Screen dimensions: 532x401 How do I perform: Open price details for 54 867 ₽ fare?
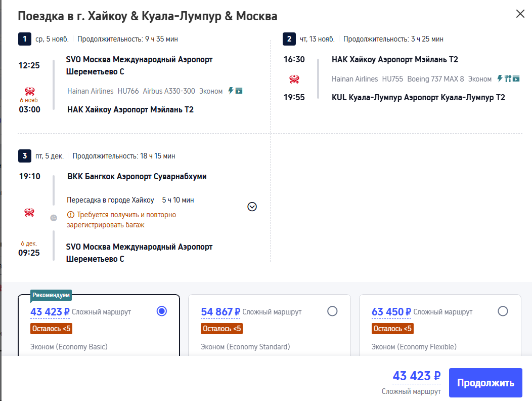point(220,312)
